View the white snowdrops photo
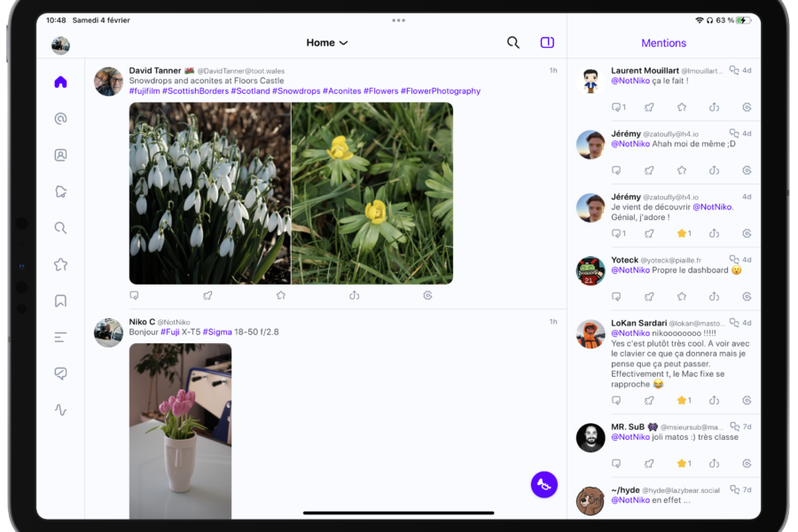This screenshot has height=532, width=798. [x=209, y=193]
